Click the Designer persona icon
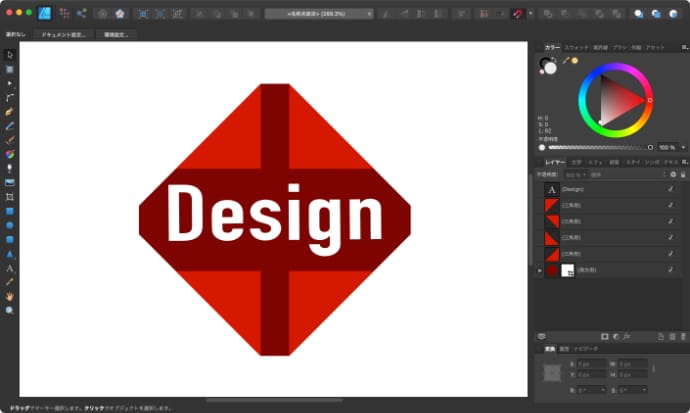Viewport: 690px width, 413px height. pos(44,14)
